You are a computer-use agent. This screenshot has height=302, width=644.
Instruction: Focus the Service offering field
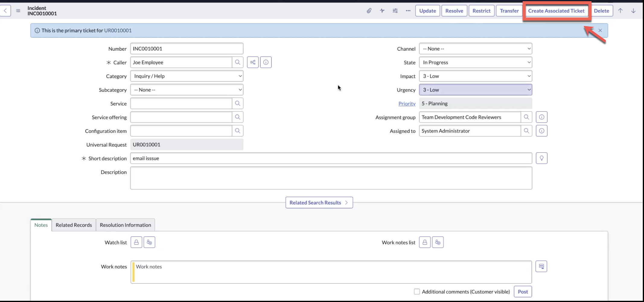[181, 117]
